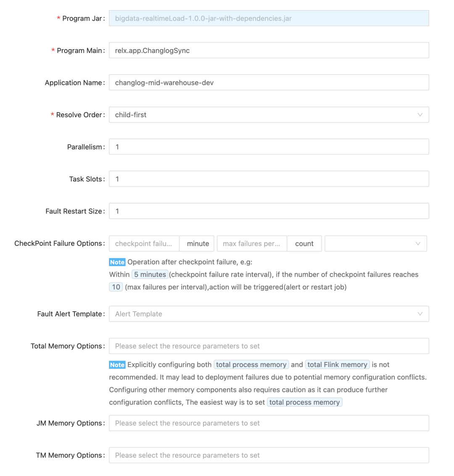Viewport: 454px width, 476px height.
Task: Click the Resolve Order chevron arrow
Action: 420,115
